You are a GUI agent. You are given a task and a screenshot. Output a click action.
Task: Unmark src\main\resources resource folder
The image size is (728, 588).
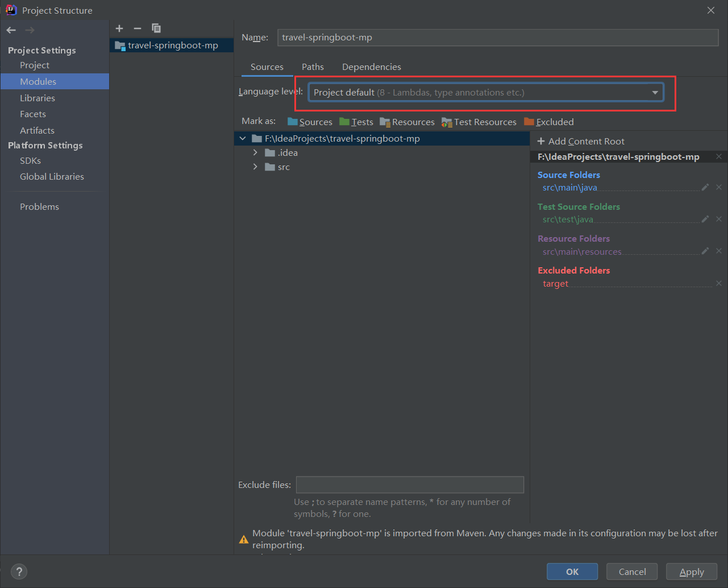(x=719, y=251)
